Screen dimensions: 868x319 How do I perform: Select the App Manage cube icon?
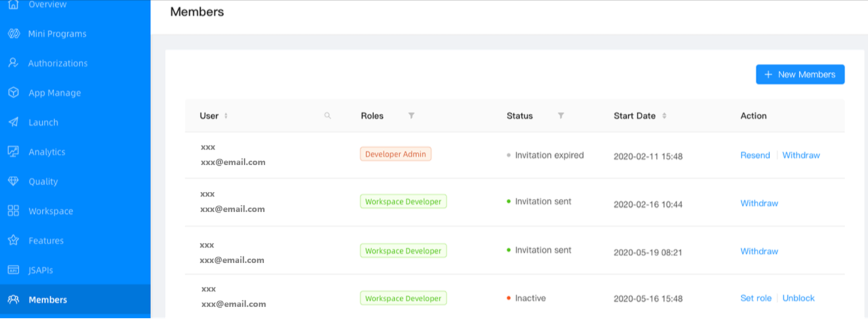14,93
